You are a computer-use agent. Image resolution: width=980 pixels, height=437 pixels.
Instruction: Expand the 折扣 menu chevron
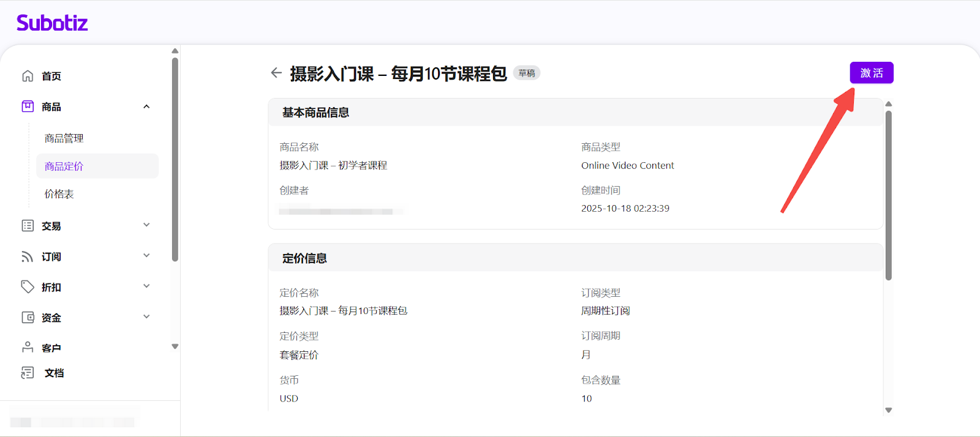[x=146, y=286]
